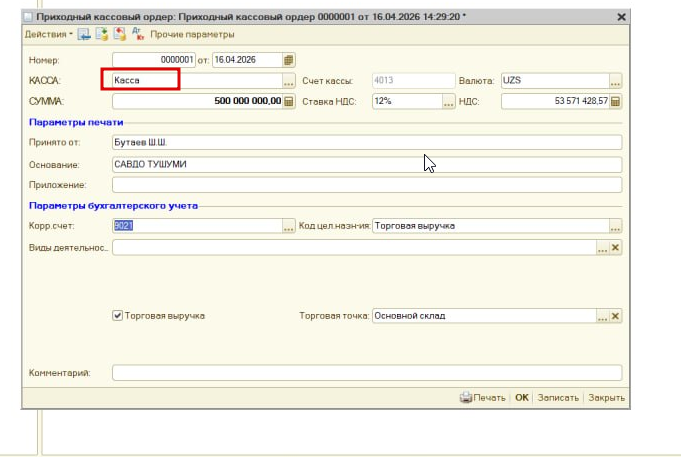
Task: Click the НДС amount field 53 571 428,57
Action: coord(555,101)
